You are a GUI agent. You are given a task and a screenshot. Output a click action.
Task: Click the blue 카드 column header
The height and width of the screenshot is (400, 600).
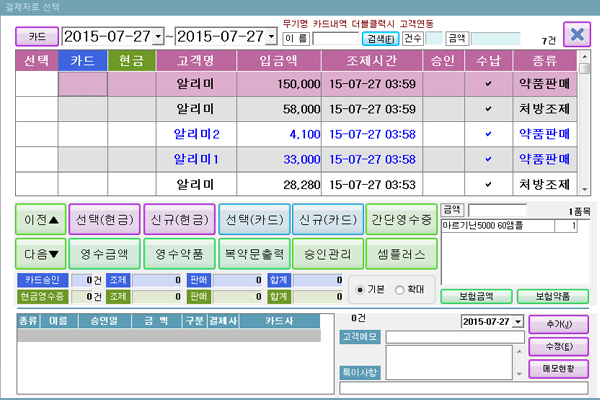point(83,59)
